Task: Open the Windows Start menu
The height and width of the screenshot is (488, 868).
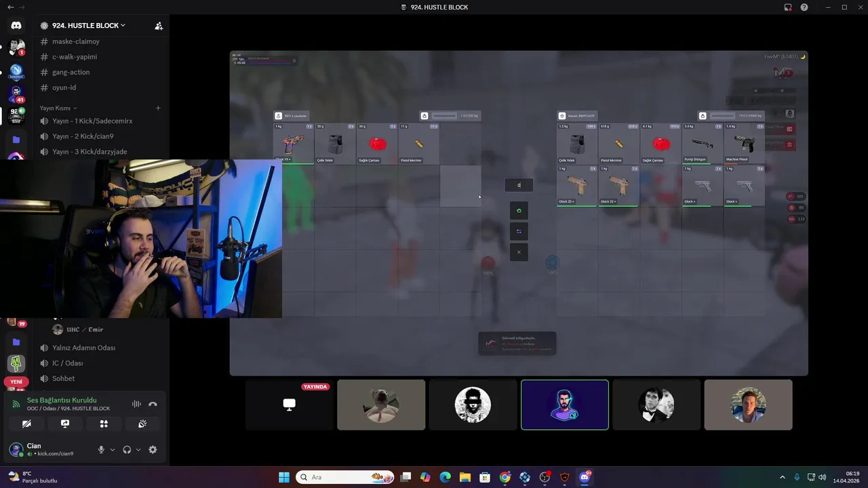Action: (284, 477)
